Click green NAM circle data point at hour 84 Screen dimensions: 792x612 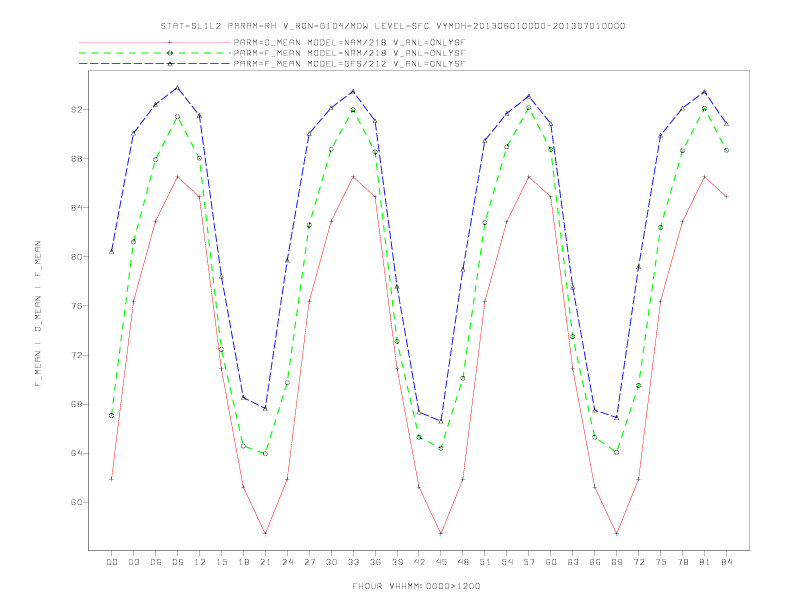click(726, 150)
